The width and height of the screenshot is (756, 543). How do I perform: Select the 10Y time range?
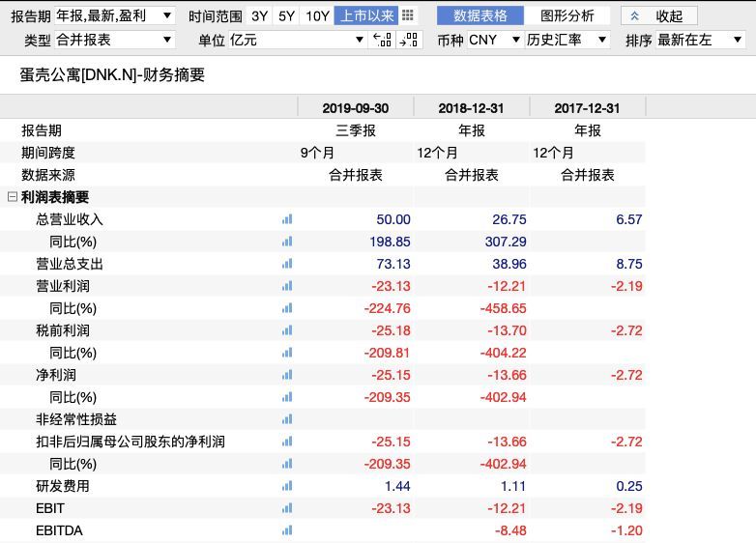(x=317, y=16)
